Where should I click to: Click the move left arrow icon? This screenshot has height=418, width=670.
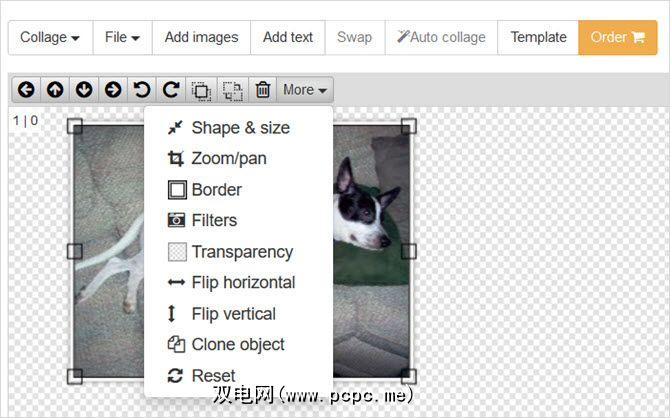pyautogui.click(x=26, y=90)
